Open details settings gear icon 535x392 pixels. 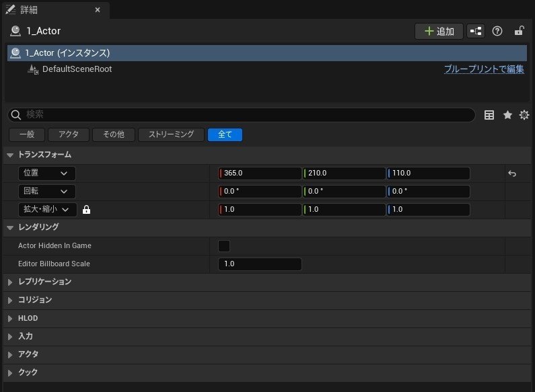(524, 115)
